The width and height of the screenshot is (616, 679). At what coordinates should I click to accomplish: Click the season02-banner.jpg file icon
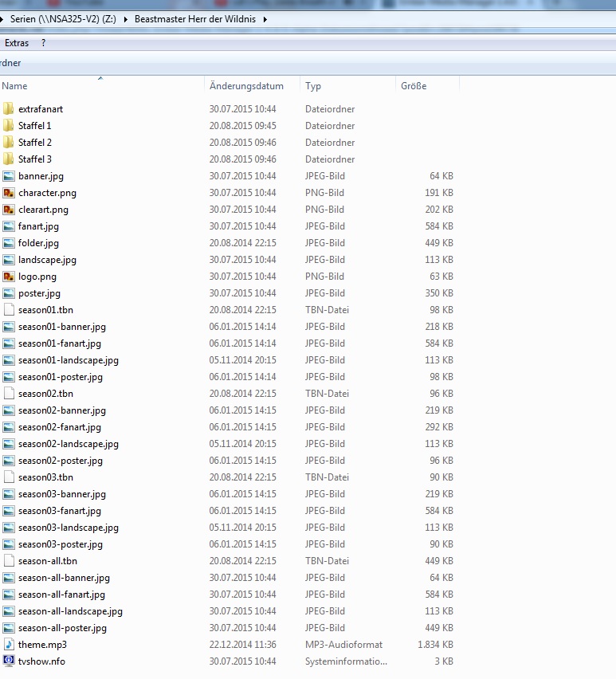pyautogui.click(x=8, y=410)
